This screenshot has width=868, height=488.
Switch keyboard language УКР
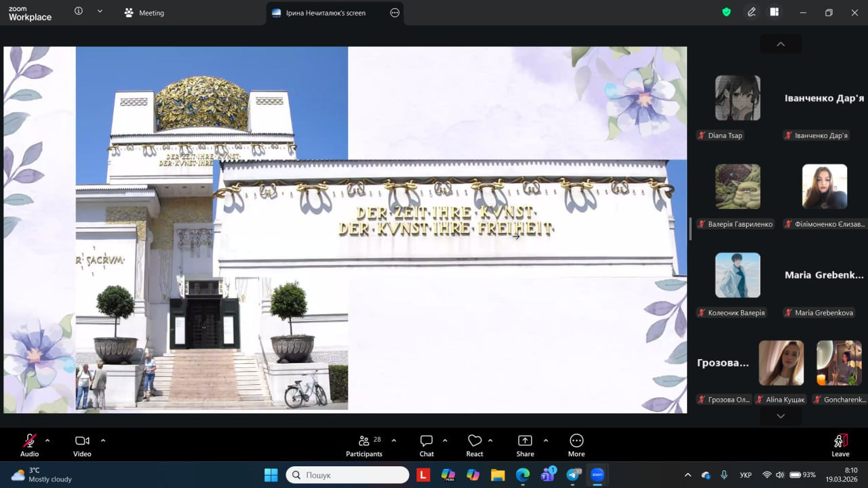click(745, 474)
